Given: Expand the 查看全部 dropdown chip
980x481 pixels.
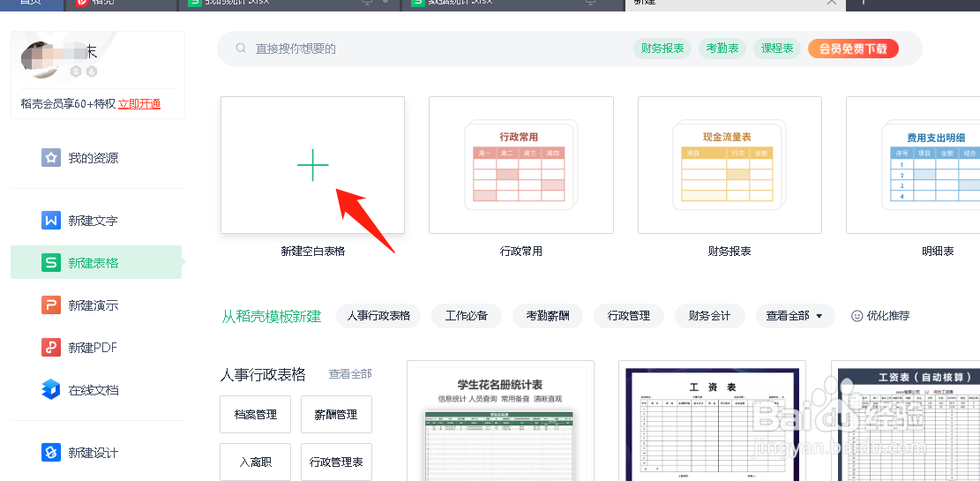Looking at the screenshot, I should [x=795, y=316].
